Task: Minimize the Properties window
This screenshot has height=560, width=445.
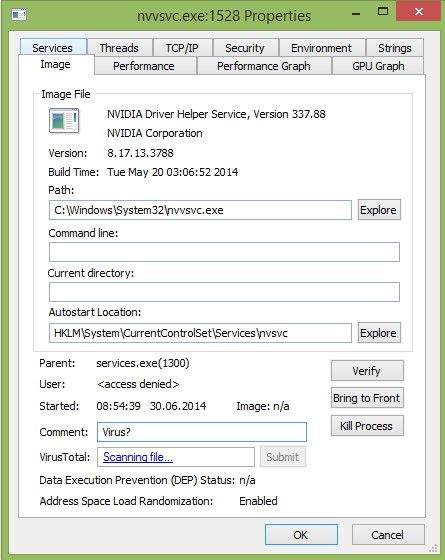Action: [356, 14]
